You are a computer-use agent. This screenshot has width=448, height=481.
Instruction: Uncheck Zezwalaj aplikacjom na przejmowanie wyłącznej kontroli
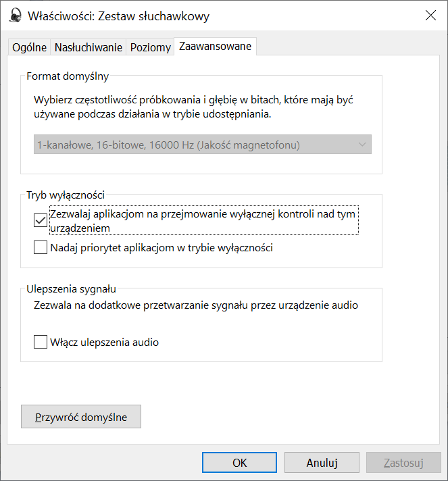[40, 220]
